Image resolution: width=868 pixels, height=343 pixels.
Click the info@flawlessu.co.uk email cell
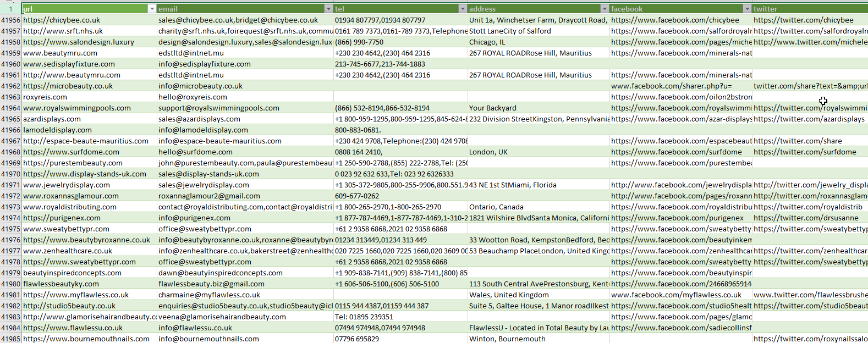245,328
